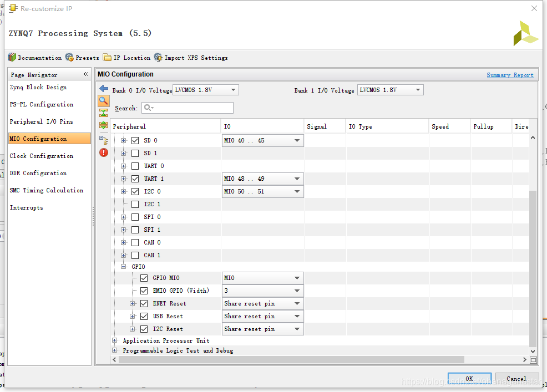
Task: Click the scroll right arrow
Action: point(524,360)
